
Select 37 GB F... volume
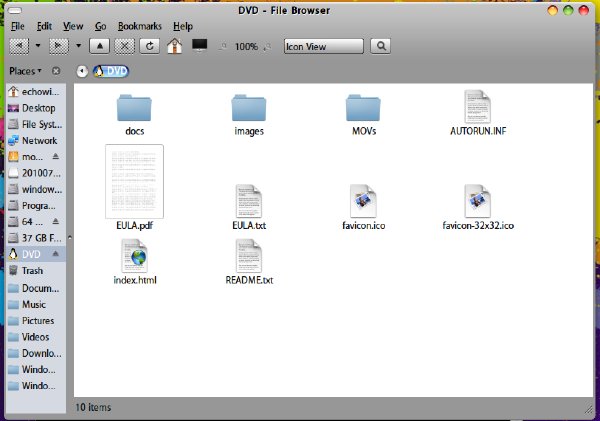click(x=36, y=238)
